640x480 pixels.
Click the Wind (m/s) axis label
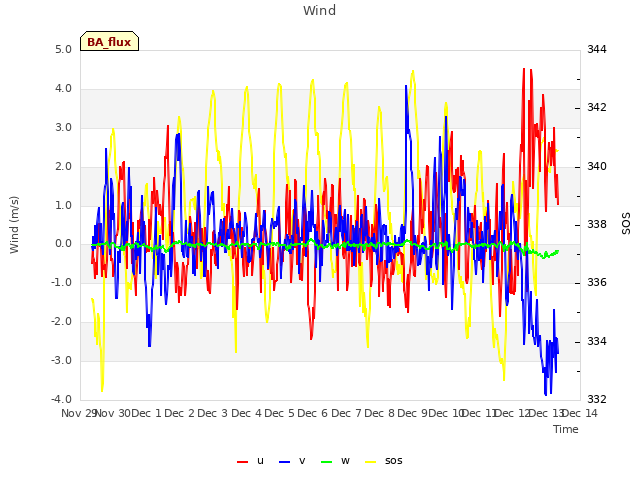pyautogui.click(x=14, y=225)
